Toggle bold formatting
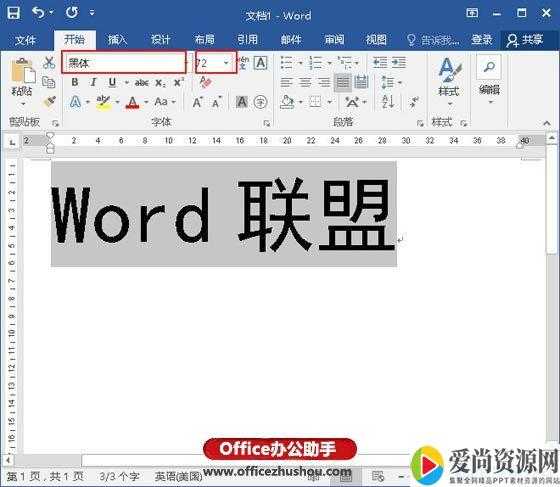560x487 pixels. tap(75, 82)
